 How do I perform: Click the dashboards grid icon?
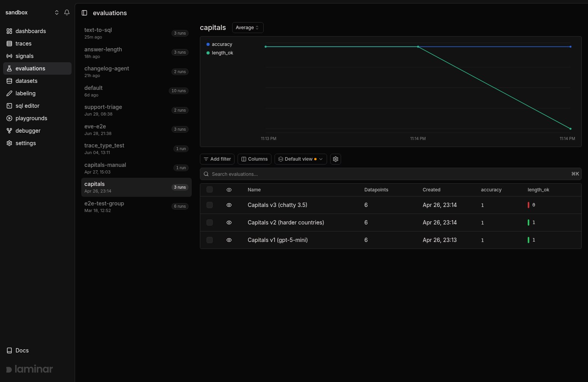point(9,31)
